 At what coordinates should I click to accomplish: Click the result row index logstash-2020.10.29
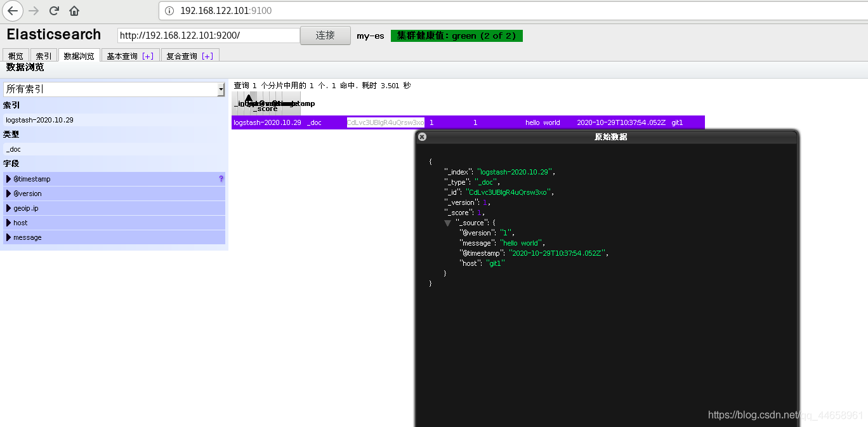click(x=267, y=122)
